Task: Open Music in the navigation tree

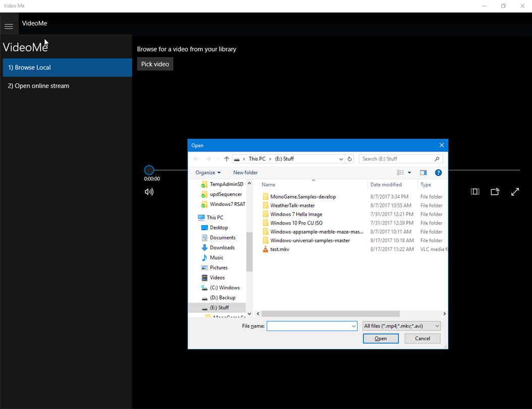Action: coord(212,258)
